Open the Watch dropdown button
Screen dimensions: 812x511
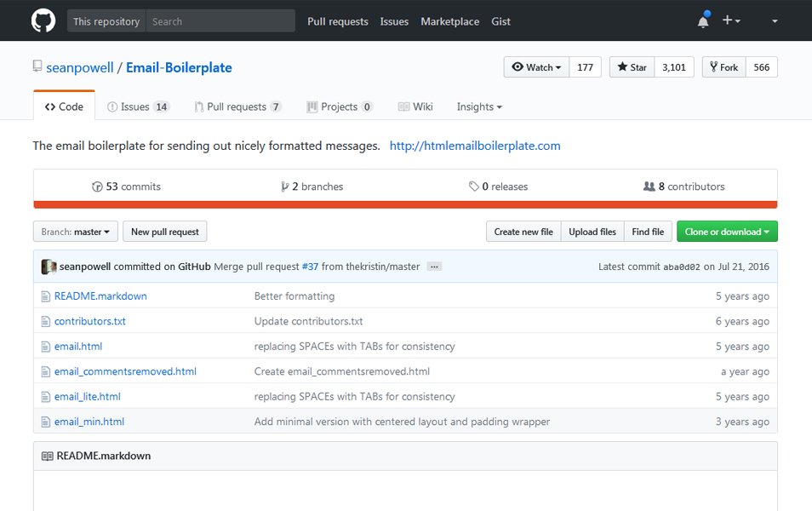pyautogui.click(x=536, y=66)
